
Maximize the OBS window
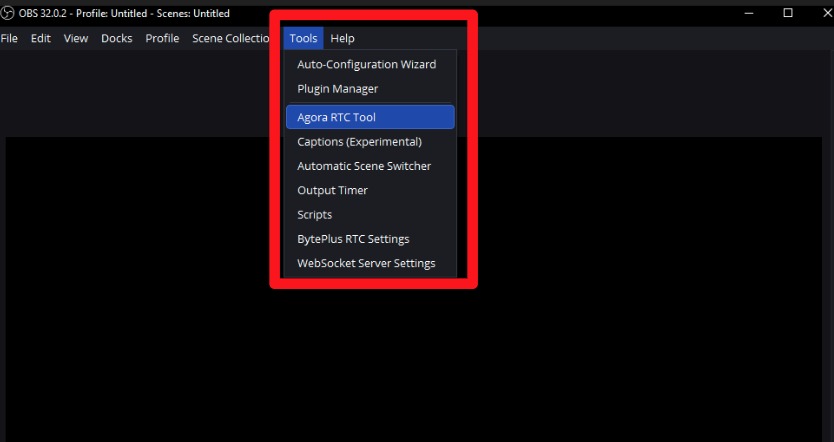[x=788, y=13]
